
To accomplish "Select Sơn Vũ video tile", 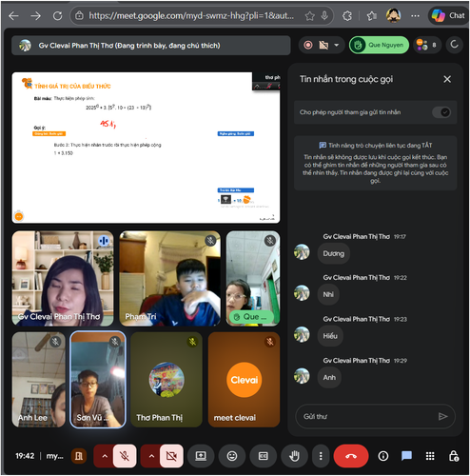I will pyautogui.click(x=98, y=380).
